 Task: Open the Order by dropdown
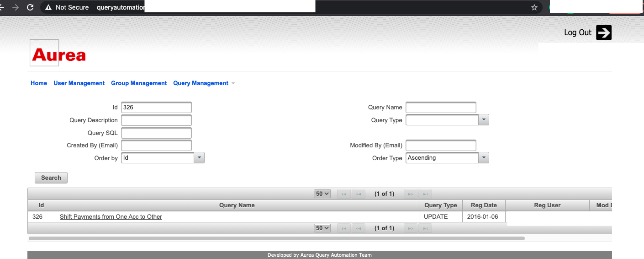click(199, 158)
